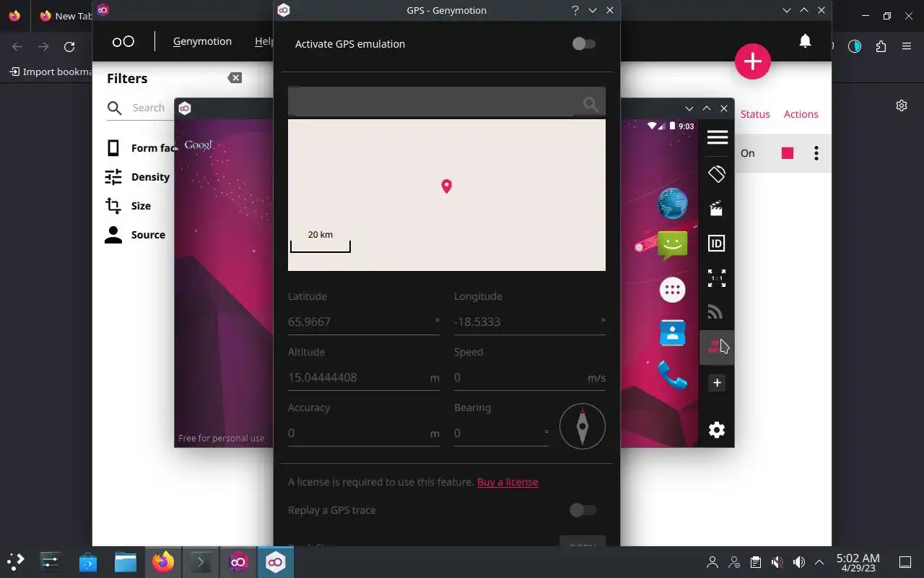The width and height of the screenshot is (924, 578).
Task: Sort by Status column header
Action: pyautogui.click(x=755, y=114)
